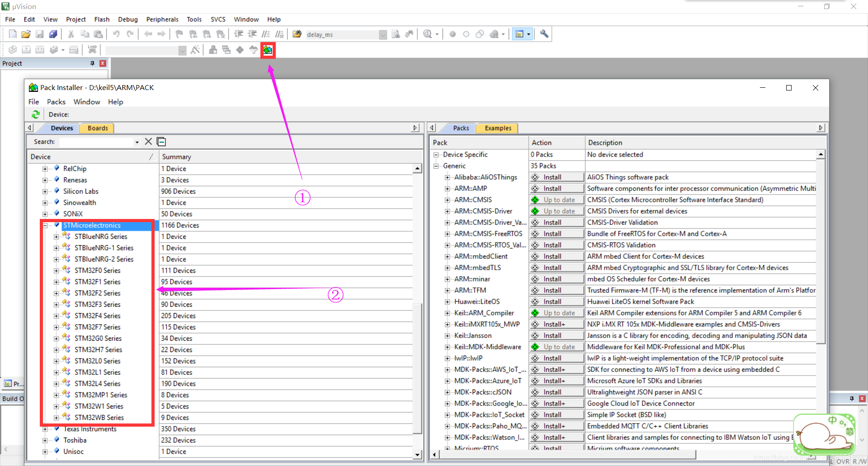The width and height of the screenshot is (868, 466).
Task: Click the Open file folder icon
Action: [26, 34]
